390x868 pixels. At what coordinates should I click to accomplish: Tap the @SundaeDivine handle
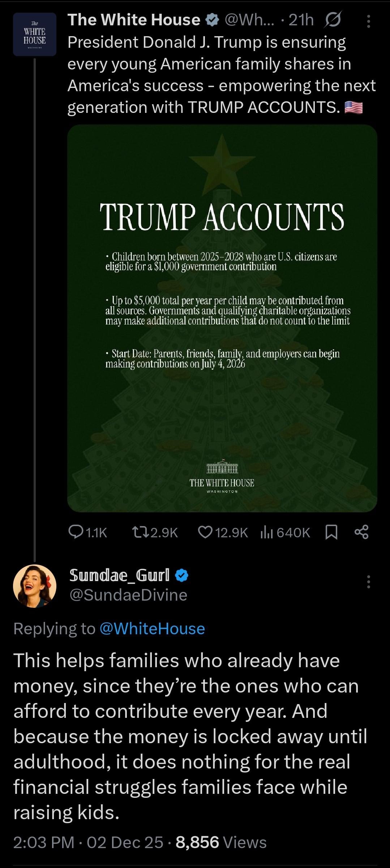point(128,595)
